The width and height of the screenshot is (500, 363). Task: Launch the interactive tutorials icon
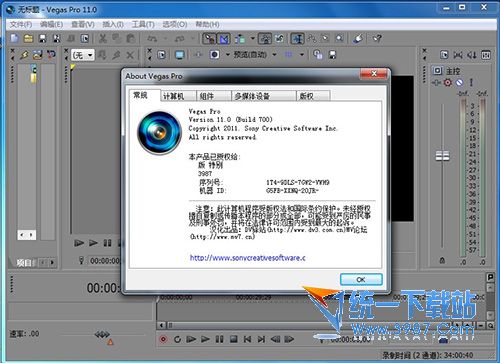(x=358, y=39)
